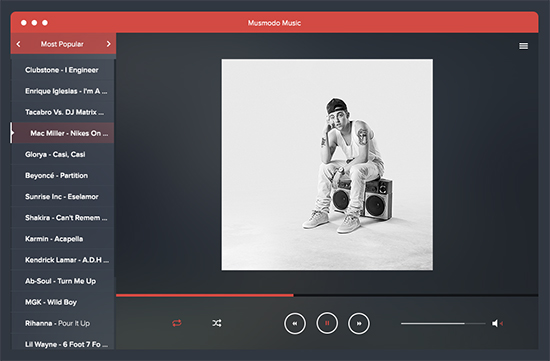This screenshot has width=550, height=361.
Task: Seek within the red song progress bar
Action: [x=327, y=295]
